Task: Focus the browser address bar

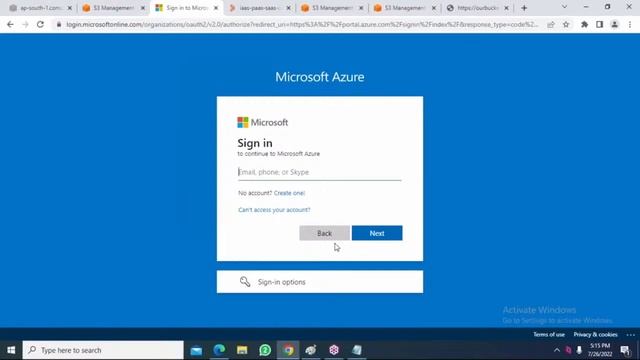Action: pyautogui.click(x=302, y=24)
